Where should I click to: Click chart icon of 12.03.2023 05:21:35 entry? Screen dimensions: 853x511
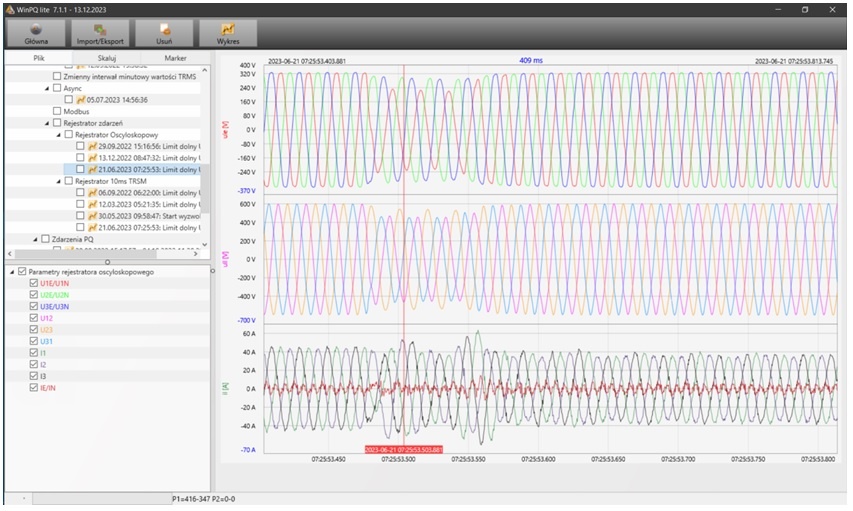92,204
